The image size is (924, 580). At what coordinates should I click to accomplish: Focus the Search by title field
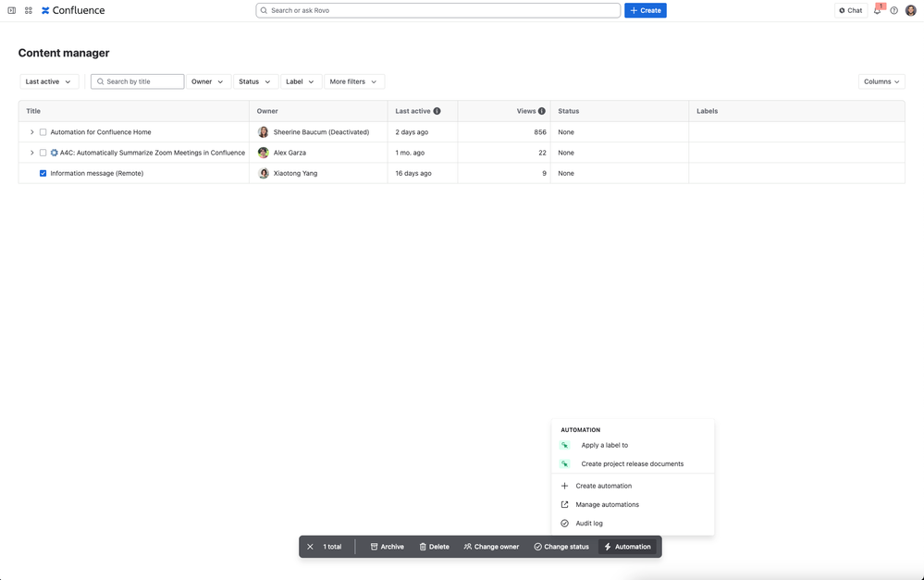137,82
